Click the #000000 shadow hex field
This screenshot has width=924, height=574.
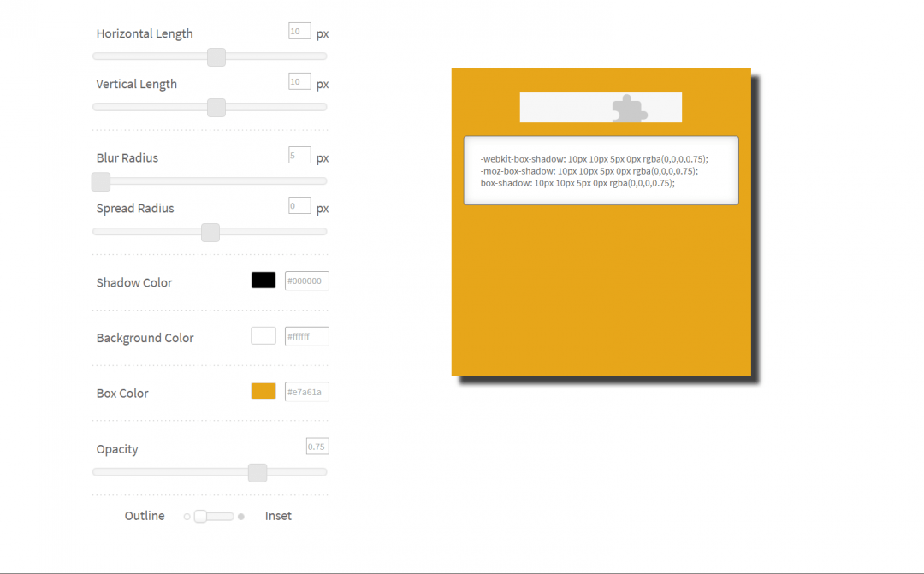(306, 281)
